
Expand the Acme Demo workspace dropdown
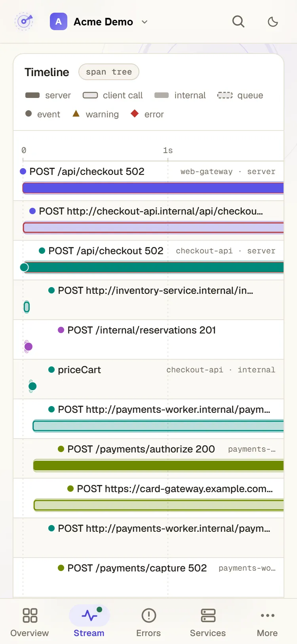coord(145,22)
